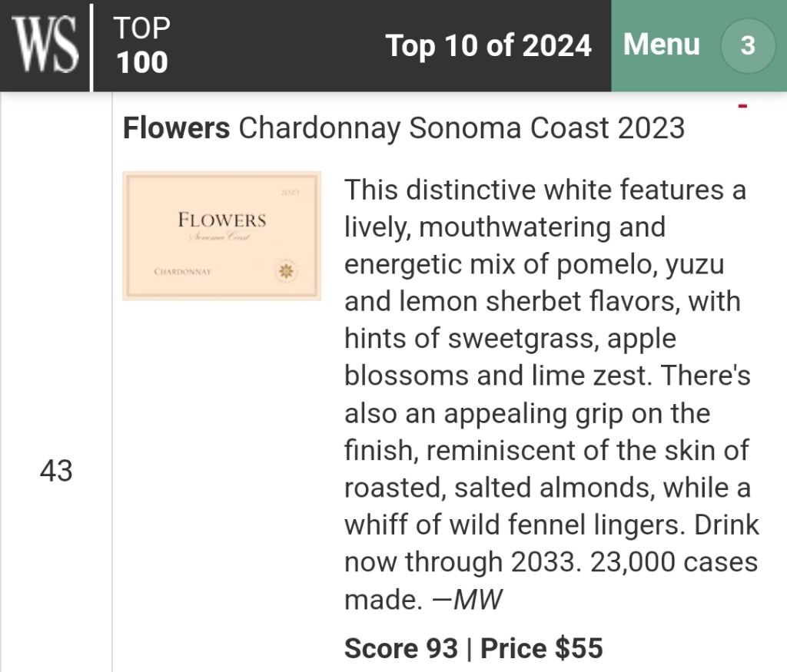Click the Price $55 text
The height and width of the screenshot is (672, 787).
click(x=541, y=648)
